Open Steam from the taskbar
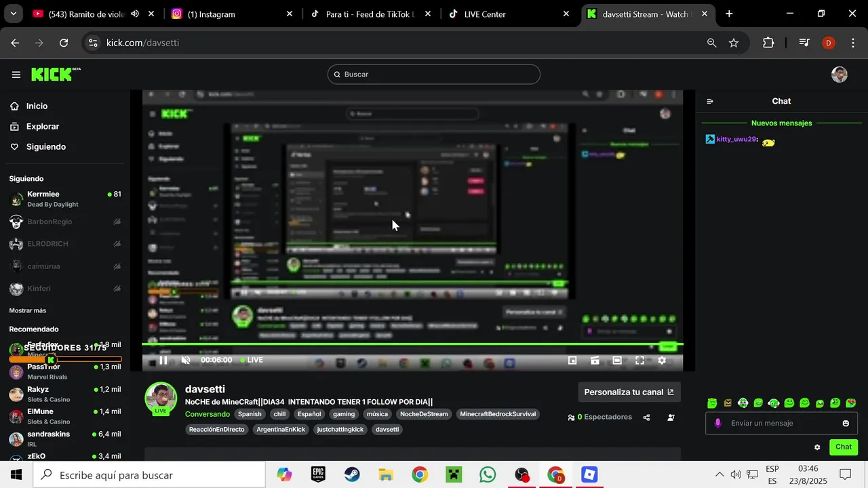The image size is (868, 488). (352, 475)
